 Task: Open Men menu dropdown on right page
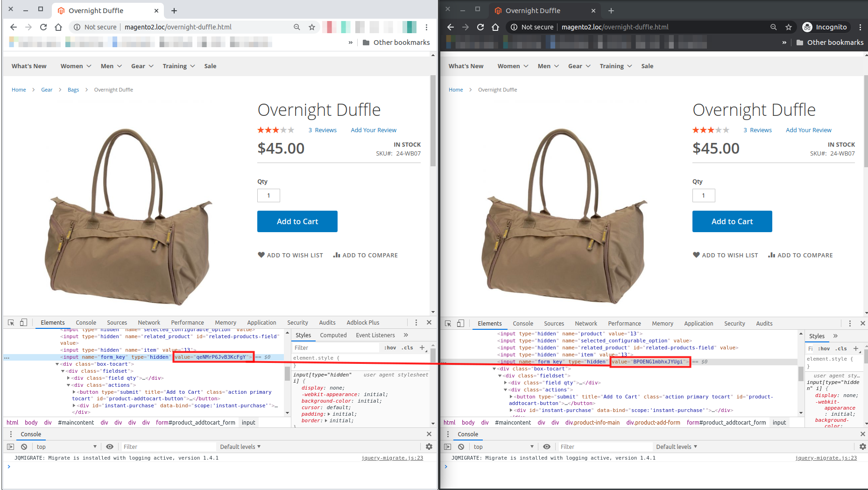point(548,66)
